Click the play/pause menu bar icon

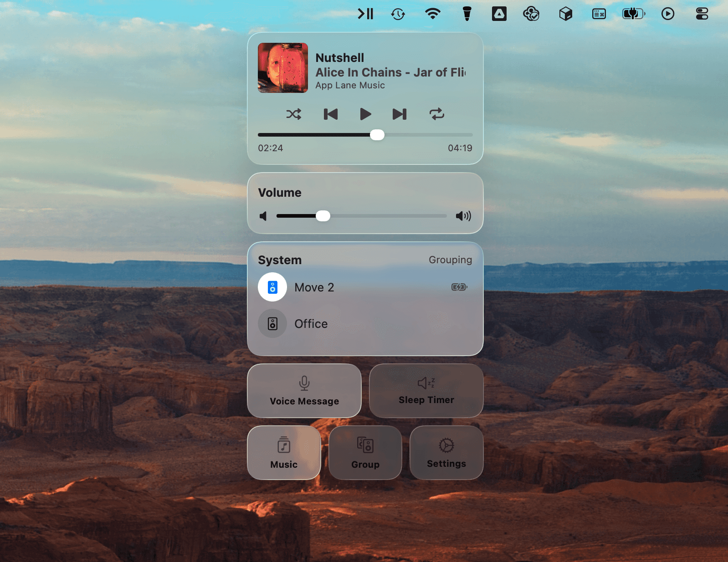(x=365, y=14)
